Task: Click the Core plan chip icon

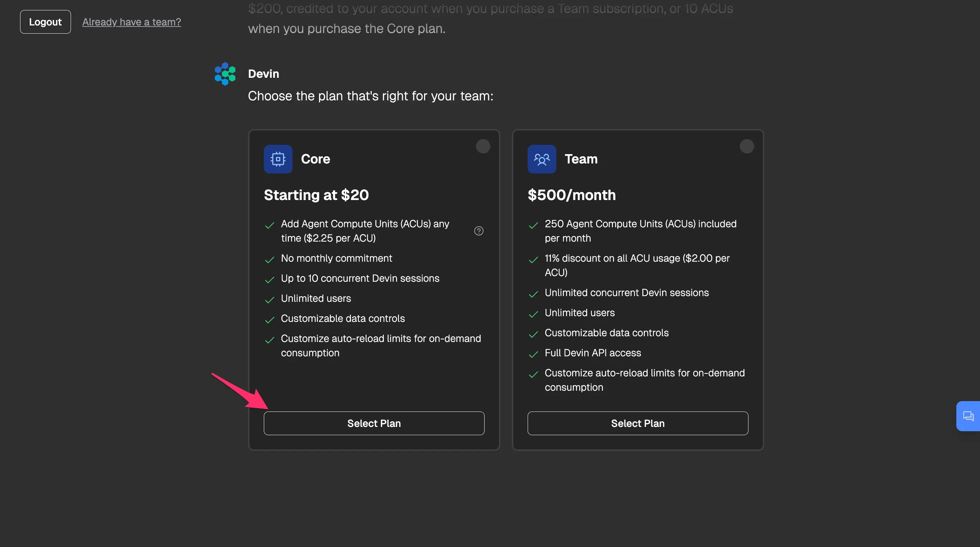Action: (x=278, y=159)
